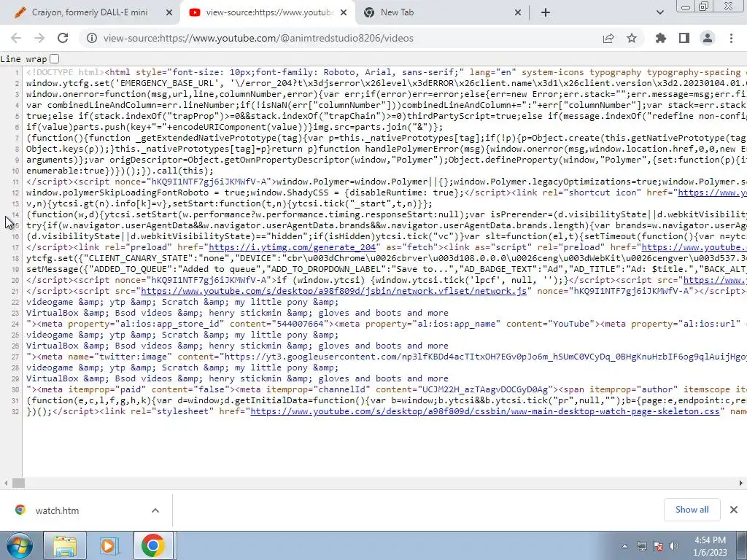Restore down the Chrome window
The height and width of the screenshot is (560, 747).
click(704, 6)
